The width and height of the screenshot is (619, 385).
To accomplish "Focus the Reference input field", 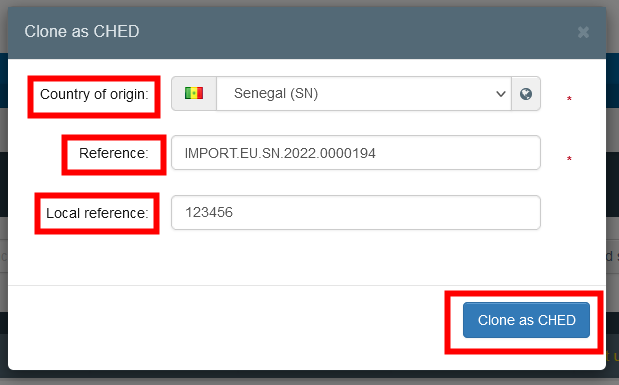I will (x=356, y=153).
